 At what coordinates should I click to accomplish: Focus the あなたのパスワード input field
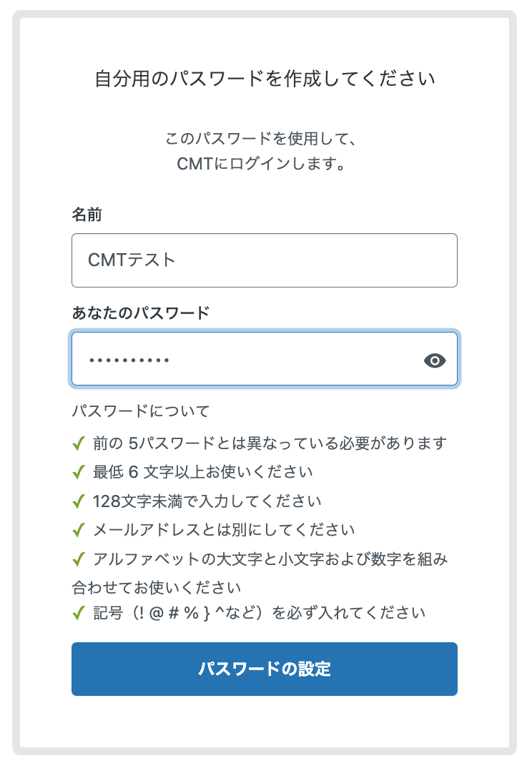pyautogui.click(x=243, y=359)
